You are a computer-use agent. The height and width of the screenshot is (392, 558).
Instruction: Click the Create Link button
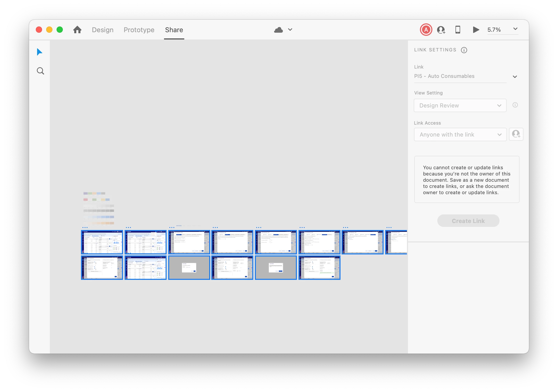[x=468, y=221]
